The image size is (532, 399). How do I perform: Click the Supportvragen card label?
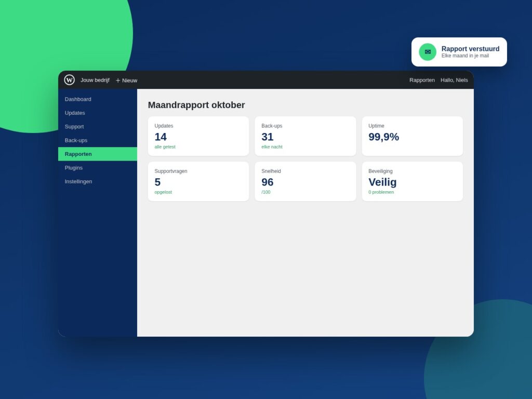(x=170, y=171)
